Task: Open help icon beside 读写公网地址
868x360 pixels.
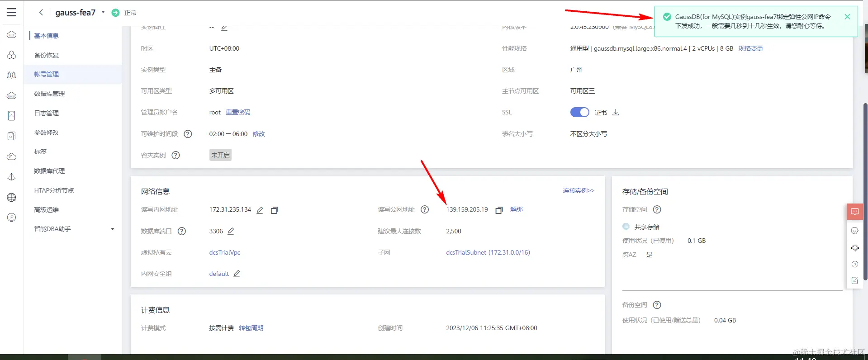Action: click(425, 209)
